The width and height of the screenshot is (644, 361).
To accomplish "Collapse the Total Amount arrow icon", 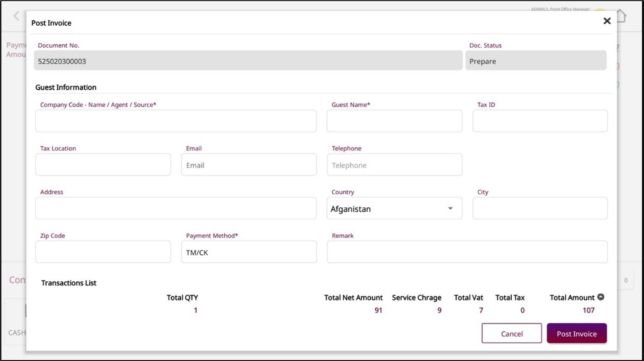I will (x=601, y=297).
